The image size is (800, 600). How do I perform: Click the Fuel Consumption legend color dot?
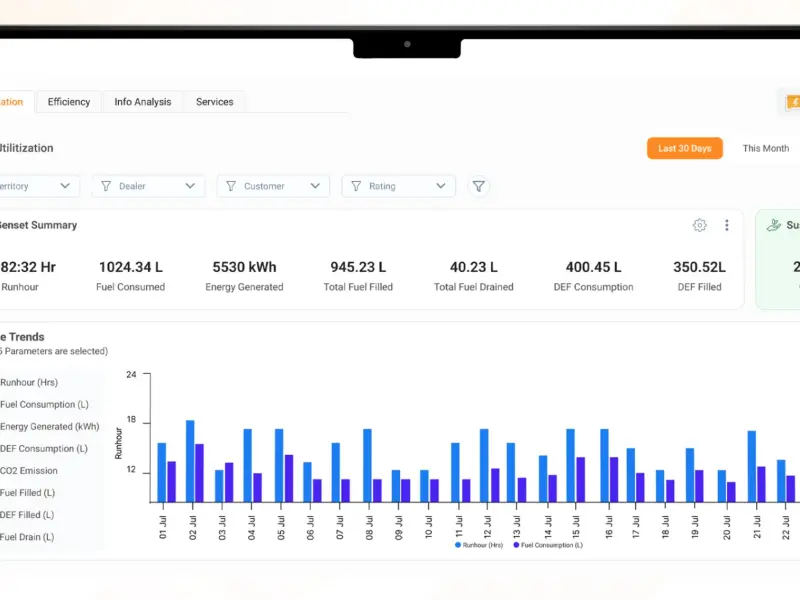(x=516, y=545)
